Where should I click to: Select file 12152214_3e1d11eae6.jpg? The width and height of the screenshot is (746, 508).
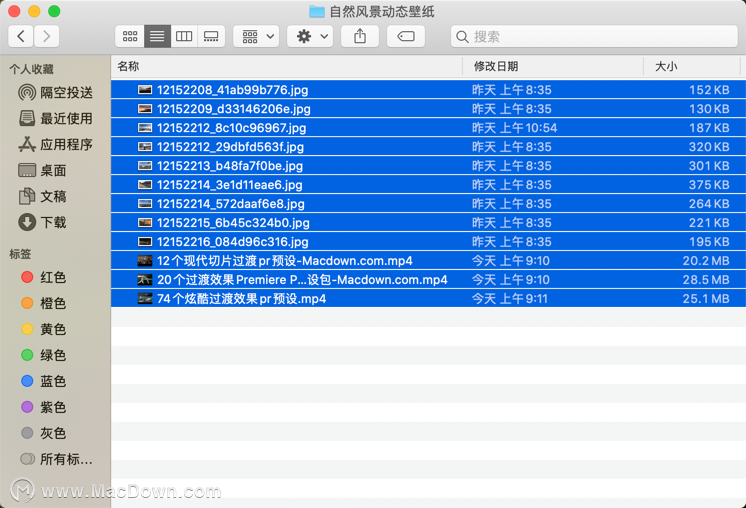point(428,185)
